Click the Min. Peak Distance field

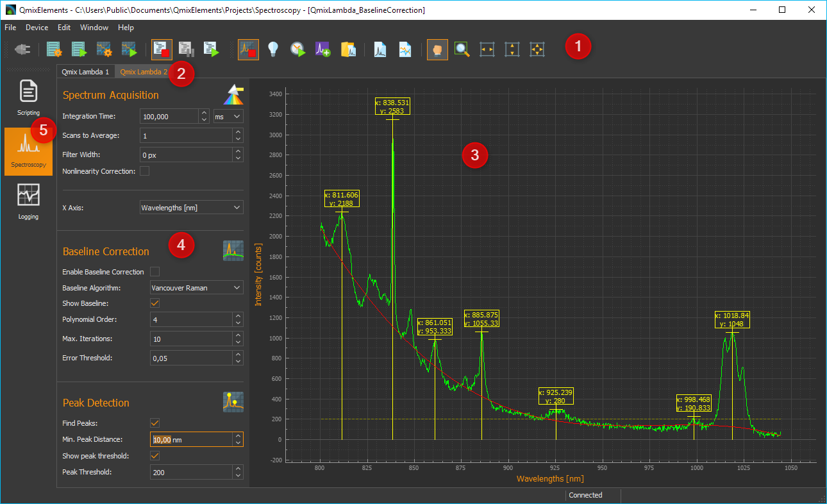point(191,439)
